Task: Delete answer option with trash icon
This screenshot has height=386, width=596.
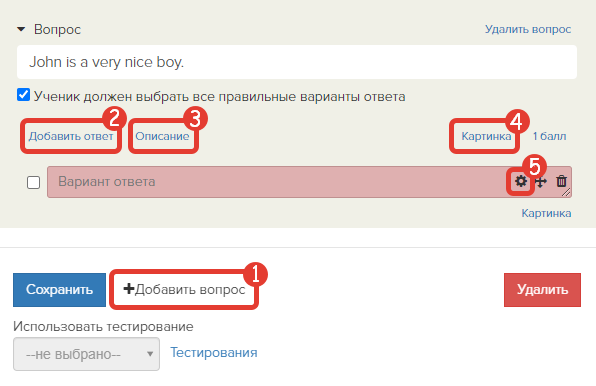Action: tap(561, 181)
